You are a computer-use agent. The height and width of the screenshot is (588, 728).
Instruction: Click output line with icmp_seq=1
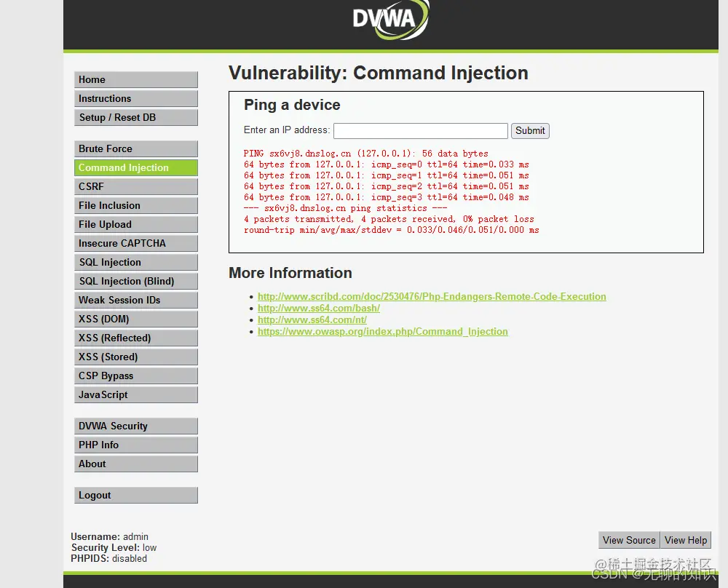387,175
